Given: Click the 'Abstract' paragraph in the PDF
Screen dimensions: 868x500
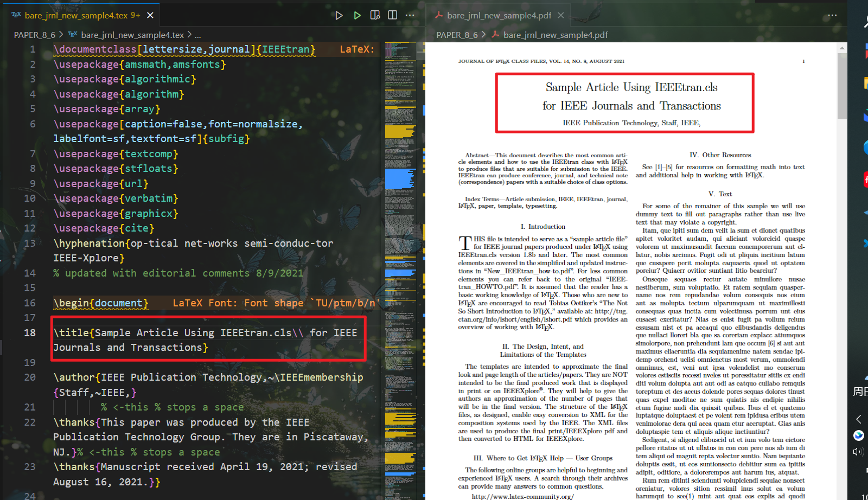Looking at the screenshot, I should [542, 169].
